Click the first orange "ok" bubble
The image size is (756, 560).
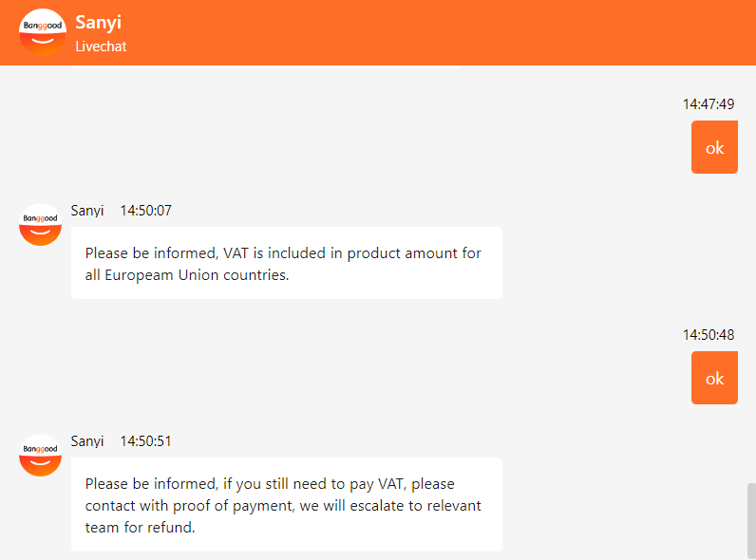pyautogui.click(x=714, y=147)
